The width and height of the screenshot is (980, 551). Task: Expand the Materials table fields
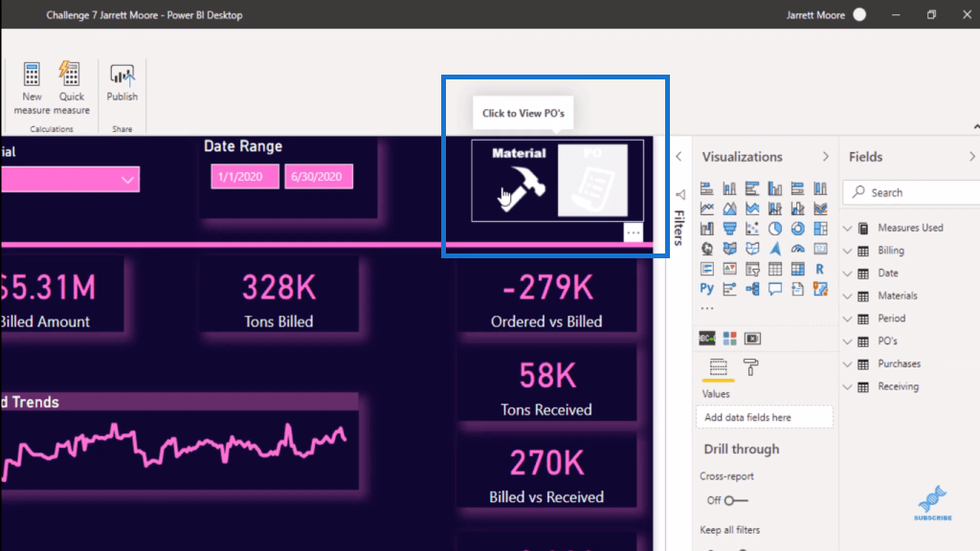pyautogui.click(x=848, y=297)
